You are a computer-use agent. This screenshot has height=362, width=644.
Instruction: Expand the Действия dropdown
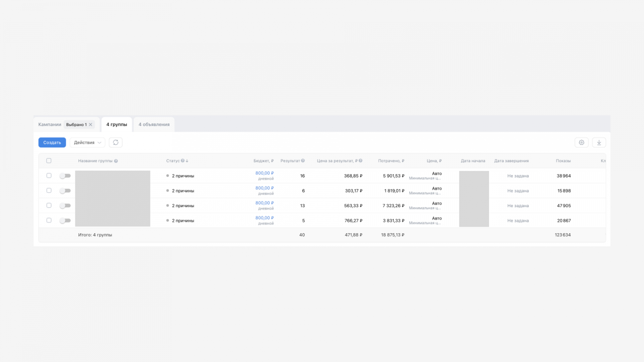pos(87,142)
